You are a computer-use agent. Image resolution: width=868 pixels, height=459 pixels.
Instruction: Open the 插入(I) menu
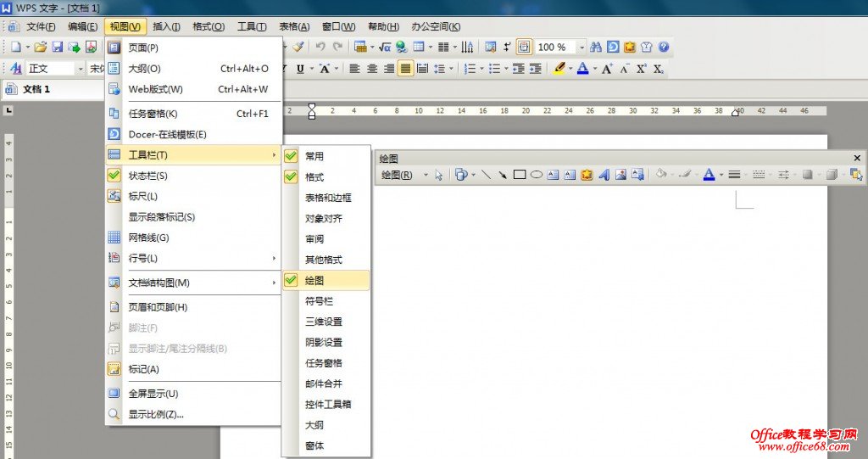click(167, 26)
